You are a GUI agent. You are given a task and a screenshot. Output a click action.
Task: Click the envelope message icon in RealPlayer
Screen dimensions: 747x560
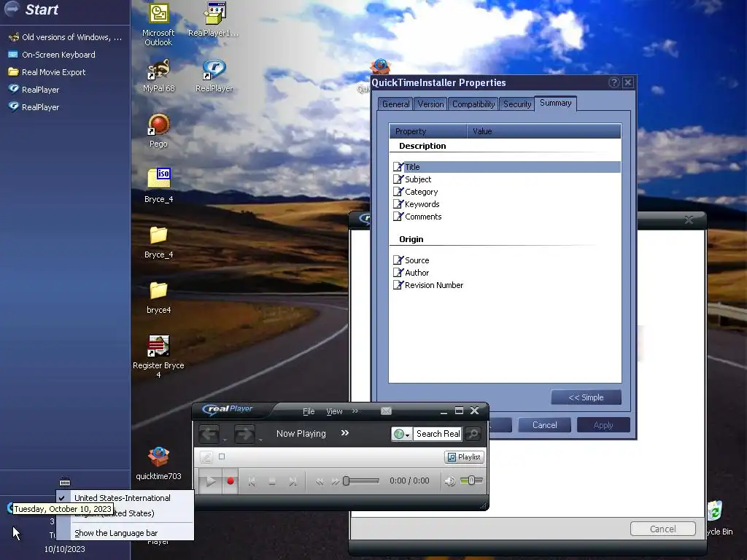tap(386, 411)
